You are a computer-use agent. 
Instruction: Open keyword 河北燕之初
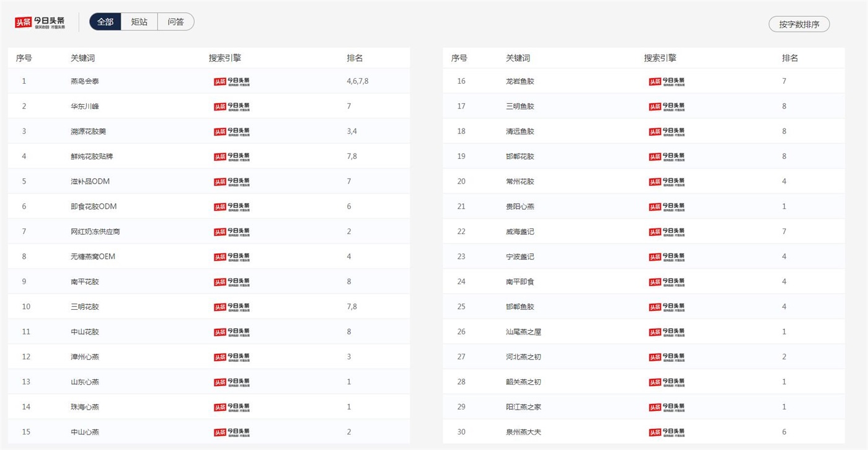[x=523, y=357]
